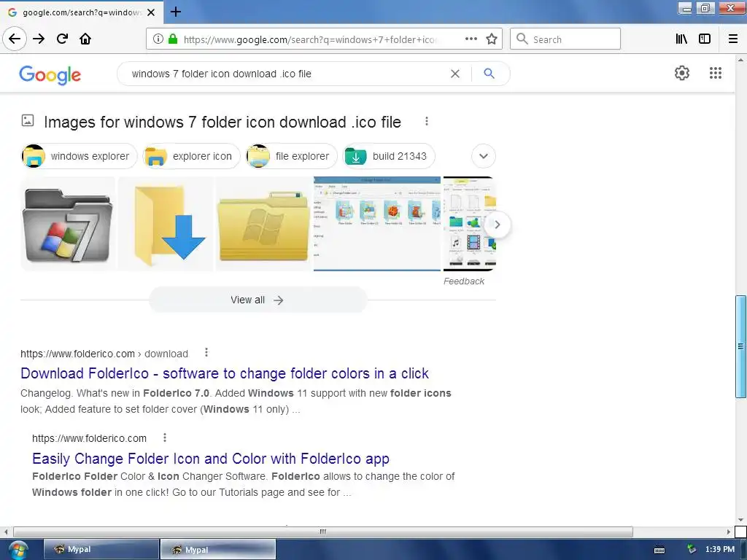Focus the browser Search box
Image resolution: width=747 pixels, height=560 pixels.
[x=565, y=39]
